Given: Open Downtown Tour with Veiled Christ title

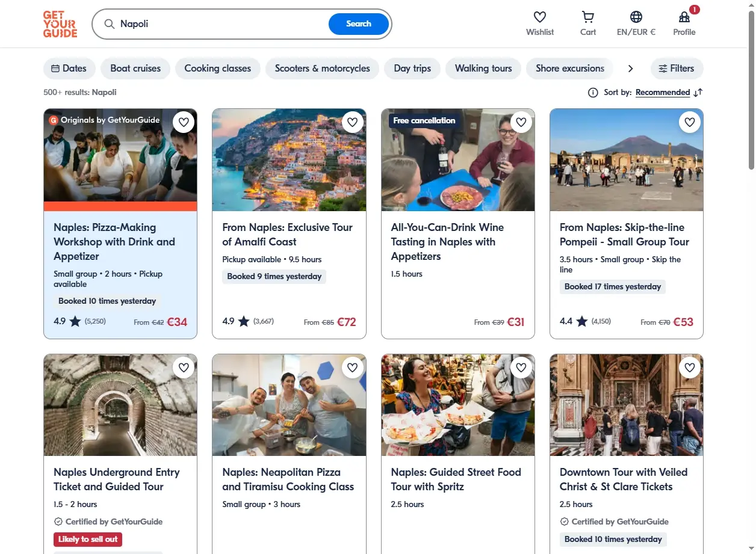Looking at the screenshot, I should click(624, 479).
